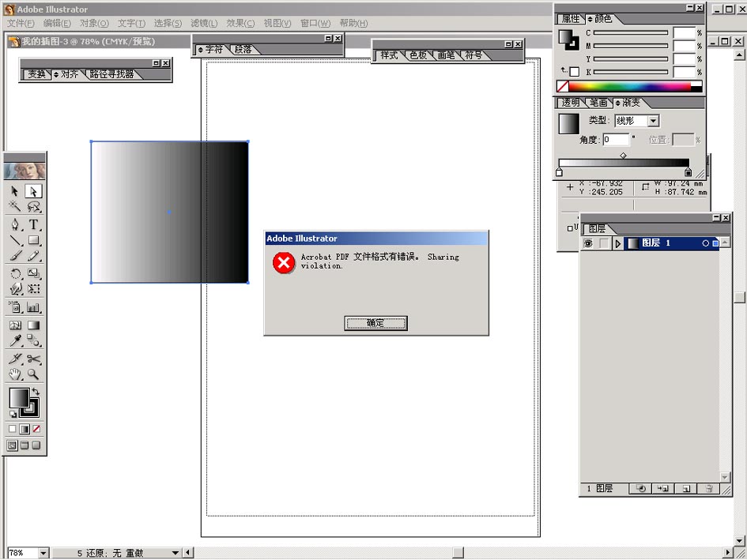This screenshot has width=747, height=560.
Task: Choose the Lasso tool
Action: [33, 206]
